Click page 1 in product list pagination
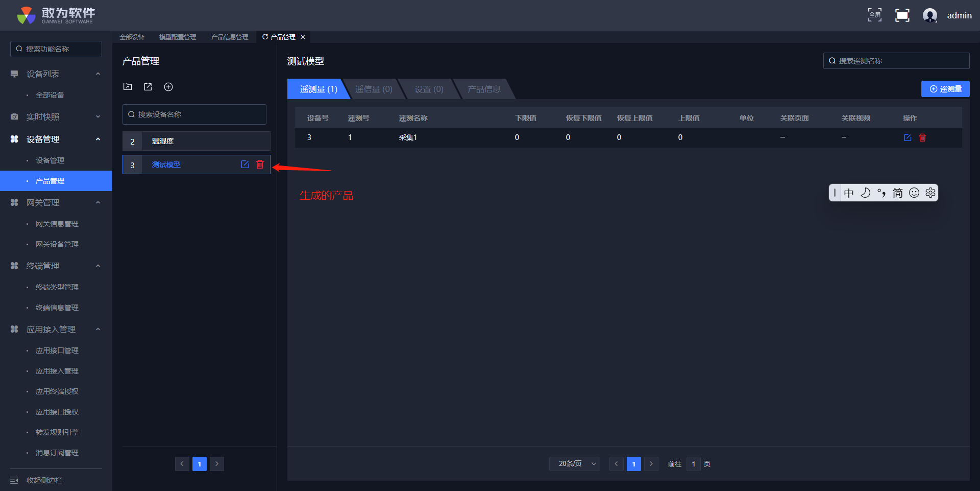The width and height of the screenshot is (980, 491). [200, 464]
